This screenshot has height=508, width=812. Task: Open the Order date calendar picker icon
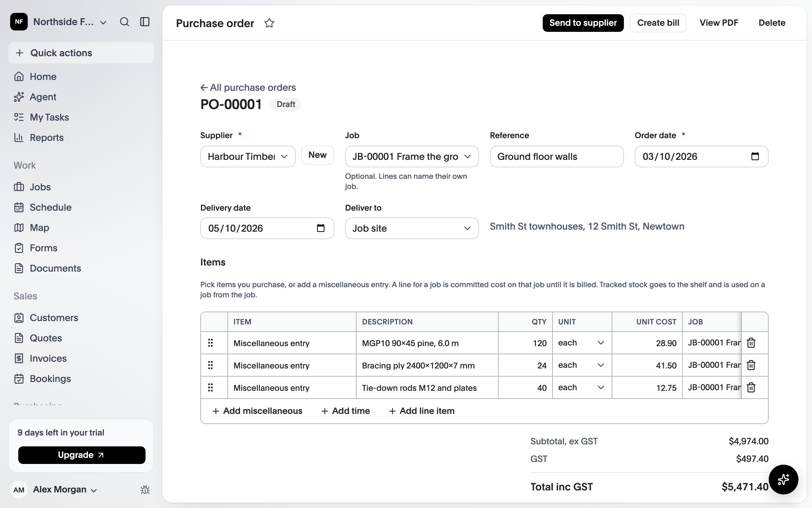[755, 156]
